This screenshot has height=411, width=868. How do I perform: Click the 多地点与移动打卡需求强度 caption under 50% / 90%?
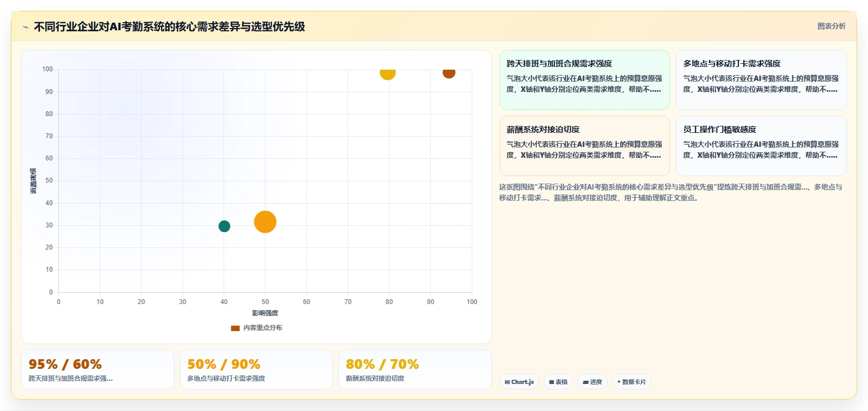(226, 379)
